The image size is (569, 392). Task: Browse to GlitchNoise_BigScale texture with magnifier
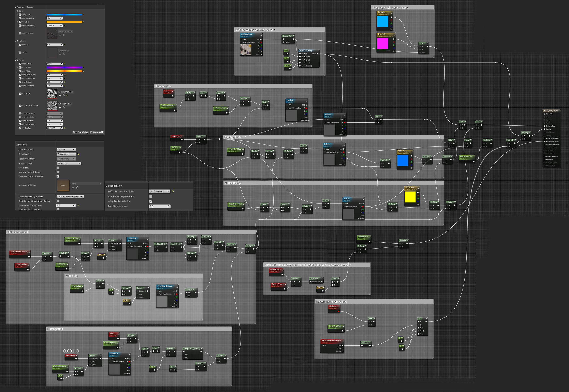point(64,107)
